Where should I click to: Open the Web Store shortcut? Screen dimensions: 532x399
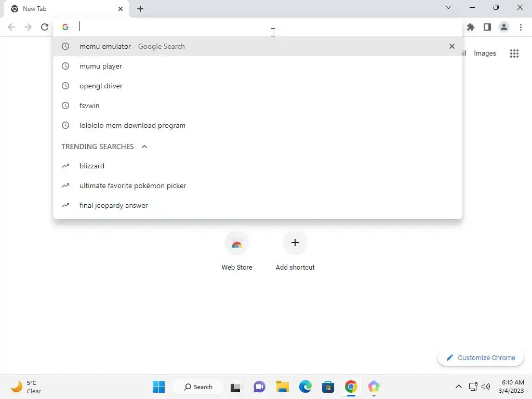[x=237, y=251]
